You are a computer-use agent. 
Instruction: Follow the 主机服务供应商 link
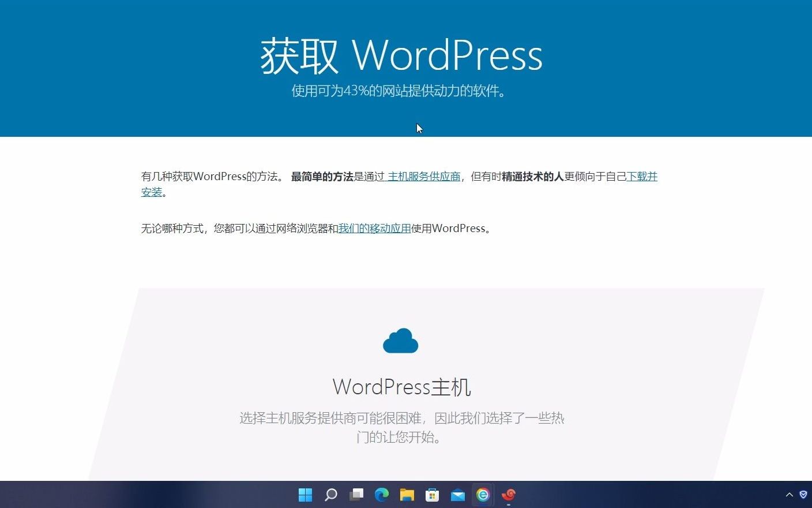pos(423,177)
